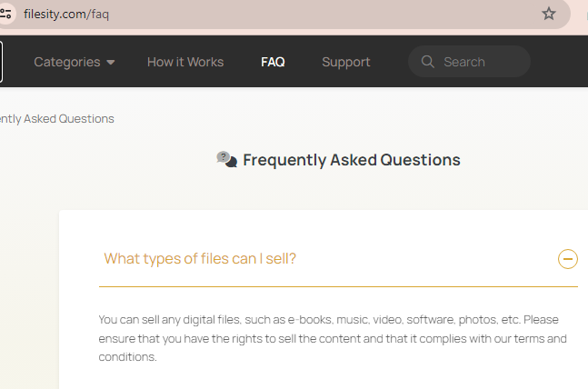Viewport: 588px width, 389px height.
Task: Click empty navbar area right of Search box
Action: 559,62
